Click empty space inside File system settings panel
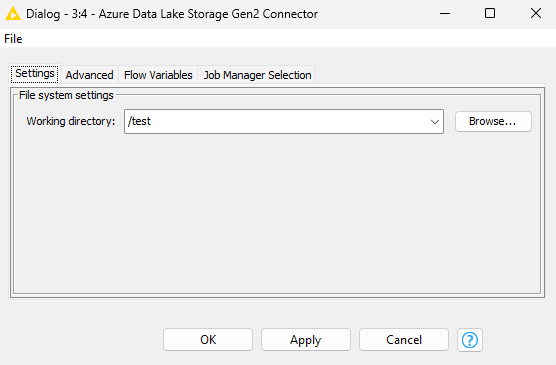 point(277,213)
